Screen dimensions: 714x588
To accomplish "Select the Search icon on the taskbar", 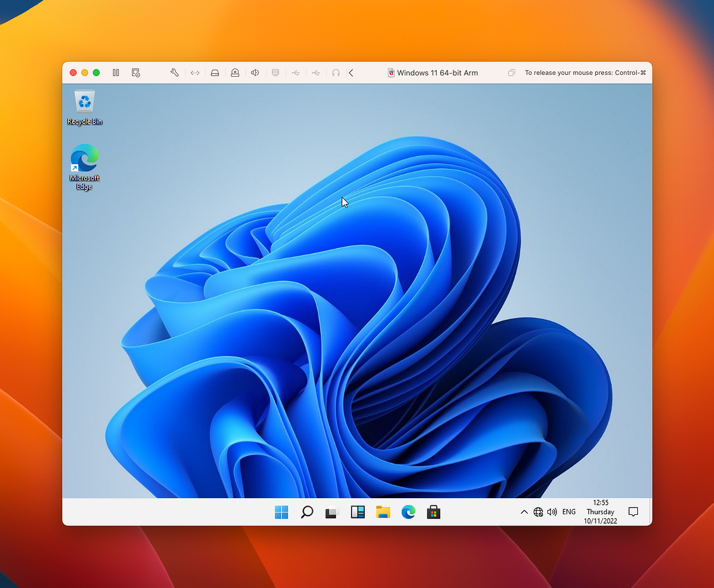I will (306, 512).
